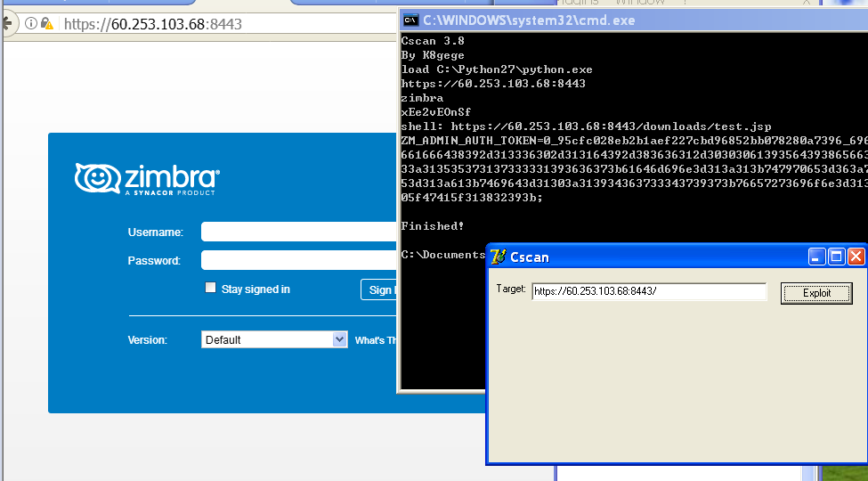868x481 pixels.
Task: Focus the Zimbra Username field
Action: 299,232
